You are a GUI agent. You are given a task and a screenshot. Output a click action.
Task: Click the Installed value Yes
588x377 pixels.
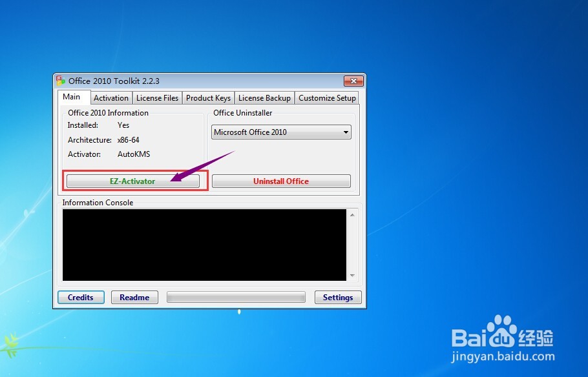click(123, 125)
